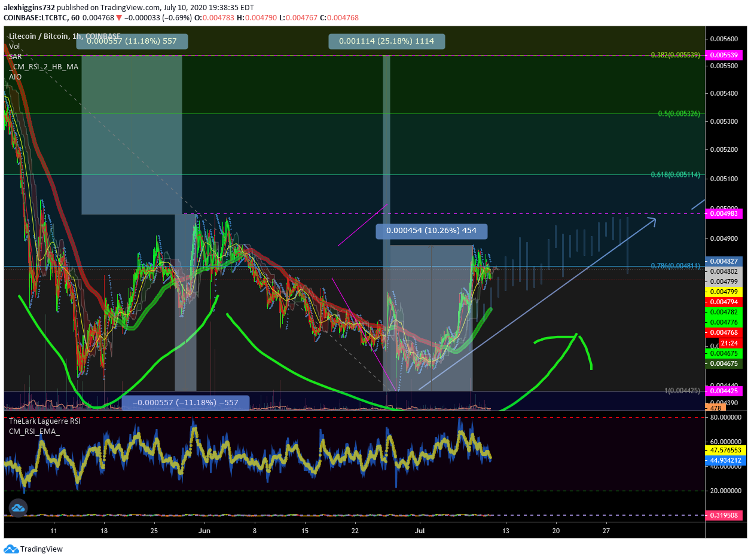
Task: Click the yellow 0.004799 price tag
Action: (x=725, y=292)
